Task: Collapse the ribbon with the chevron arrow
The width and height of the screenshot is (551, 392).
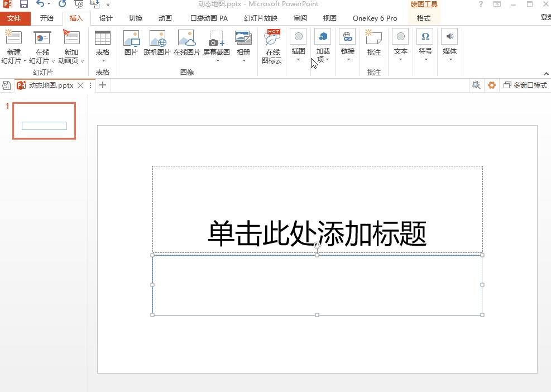Action: (x=546, y=73)
